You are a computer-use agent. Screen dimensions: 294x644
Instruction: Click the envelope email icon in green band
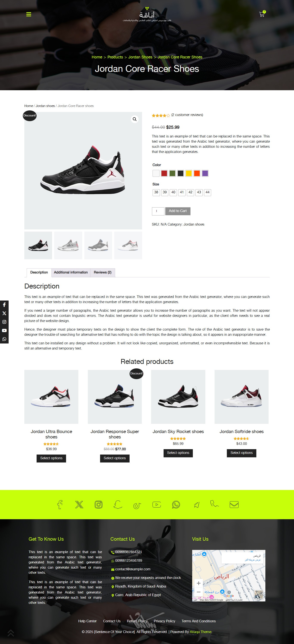pyautogui.click(x=234, y=504)
